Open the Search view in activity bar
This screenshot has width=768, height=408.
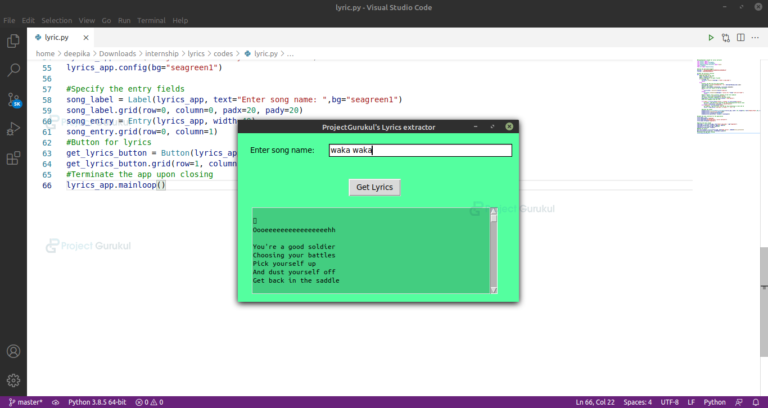click(13, 70)
